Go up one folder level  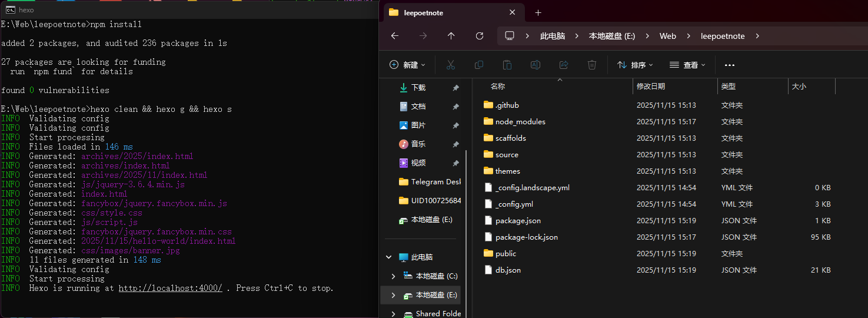(451, 36)
